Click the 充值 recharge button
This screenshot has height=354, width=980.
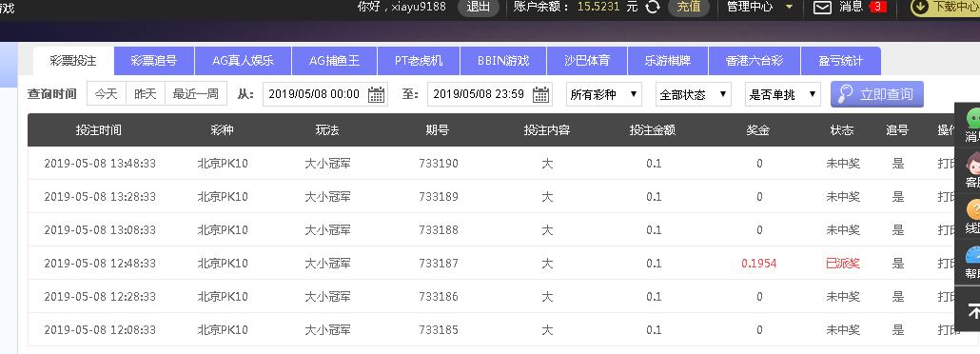point(689,7)
